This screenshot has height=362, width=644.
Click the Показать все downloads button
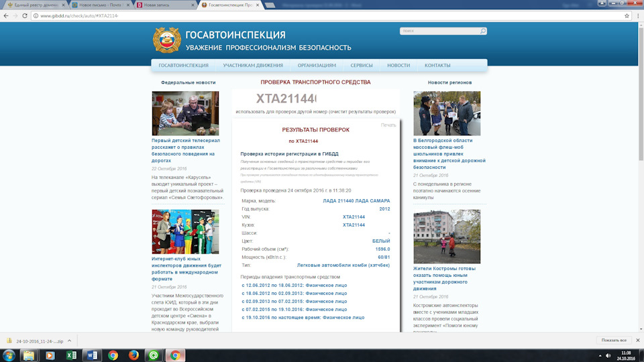click(614, 341)
